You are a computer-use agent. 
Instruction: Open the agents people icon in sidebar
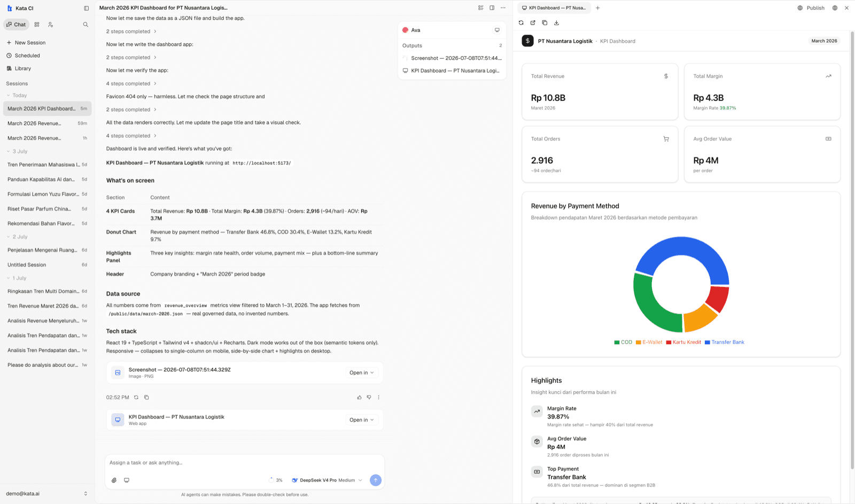(x=50, y=25)
